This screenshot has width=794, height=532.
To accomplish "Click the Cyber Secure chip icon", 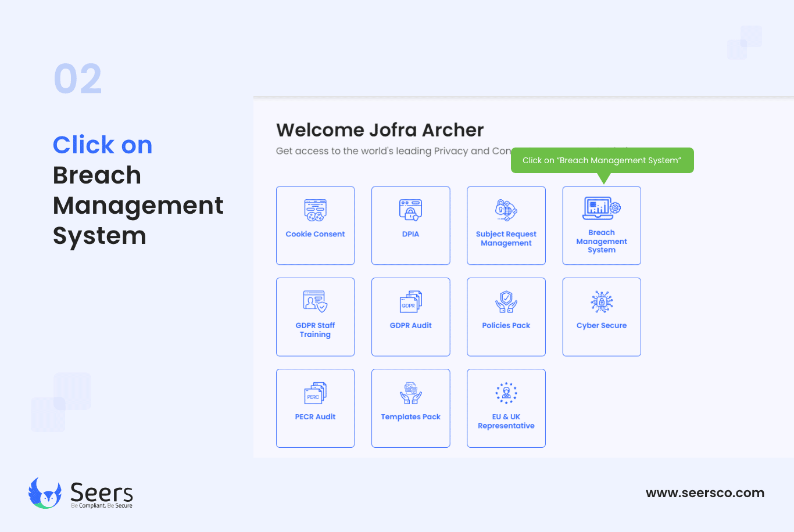I will click(x=602, y=301).
